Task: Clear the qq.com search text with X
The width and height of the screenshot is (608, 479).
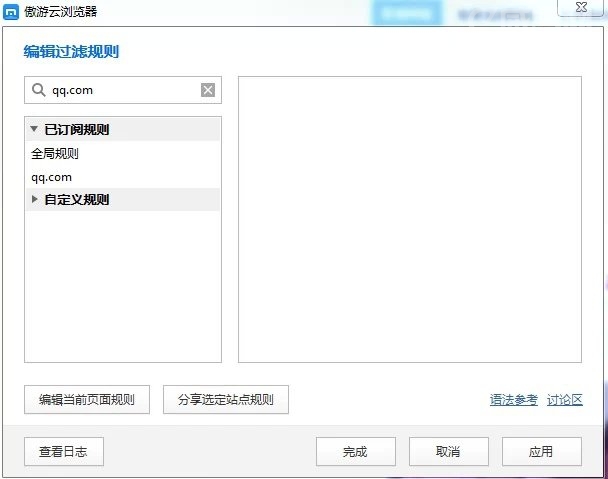Action: (x=208, y=90)
